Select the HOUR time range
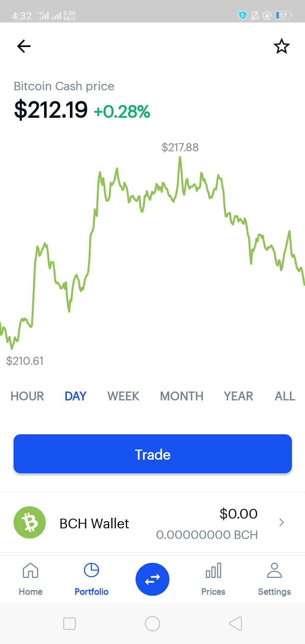305x644 pixels. click(x=27, y=396)
